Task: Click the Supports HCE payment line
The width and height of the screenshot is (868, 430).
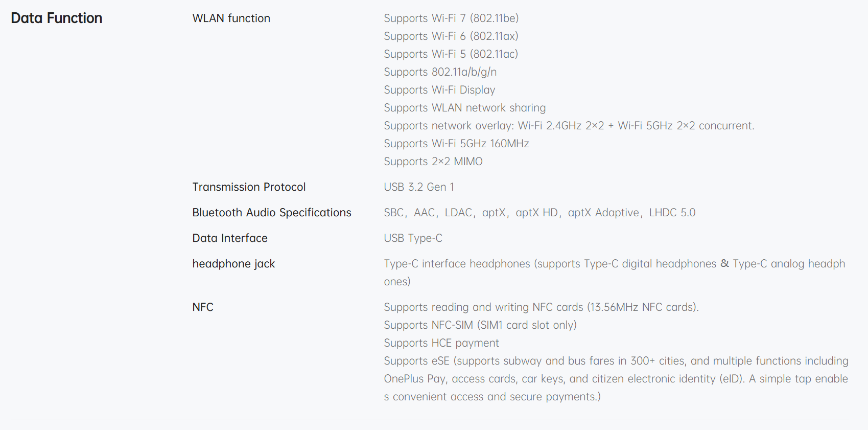Action: click(441, 343)
